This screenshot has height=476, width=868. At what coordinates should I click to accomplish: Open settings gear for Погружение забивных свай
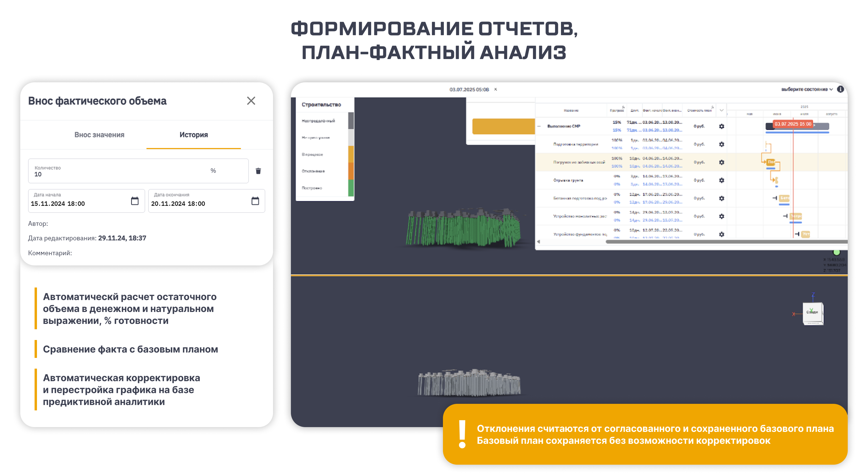point(721,163)
